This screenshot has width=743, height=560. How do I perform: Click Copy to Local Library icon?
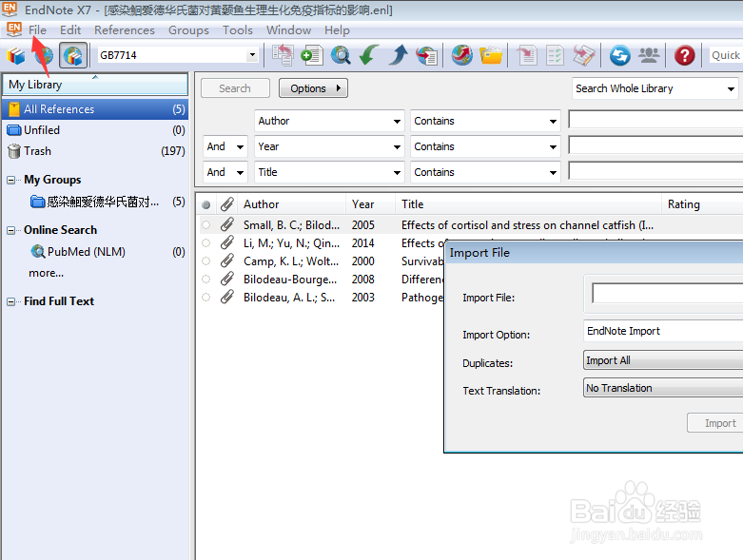tap(283, 55)
